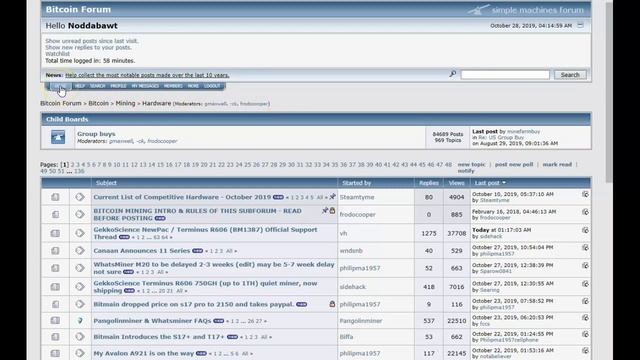Click the new-posts badge on Bitmain Introduces S17+ topic
Image resolution: width=640 pixels, height=360 pixels.
pyautogui.click(x=232, y=337)
